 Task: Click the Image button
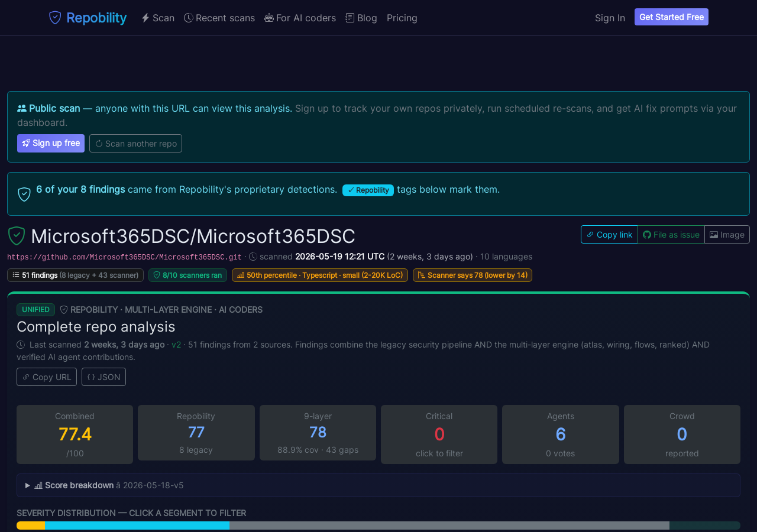(727, 235)
